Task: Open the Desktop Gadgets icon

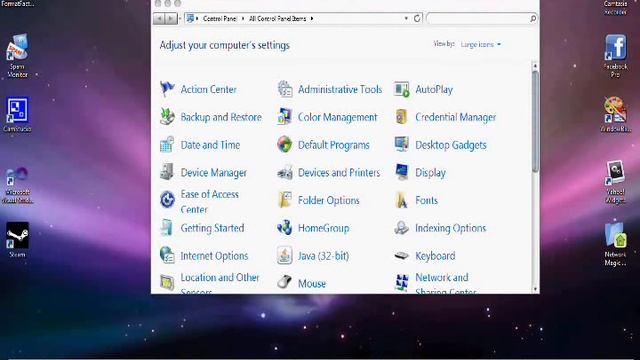Action: pyautogui.click(x=402, y=144)
